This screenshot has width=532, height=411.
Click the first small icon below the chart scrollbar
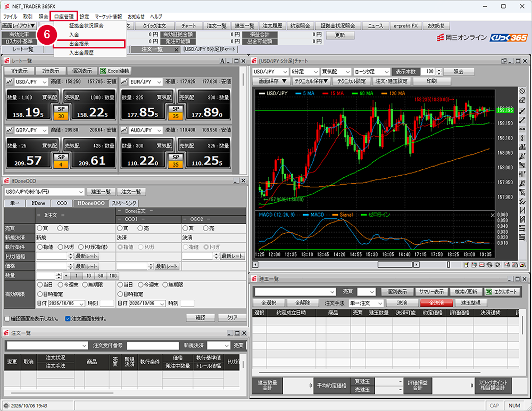click(x=466, y=265)
